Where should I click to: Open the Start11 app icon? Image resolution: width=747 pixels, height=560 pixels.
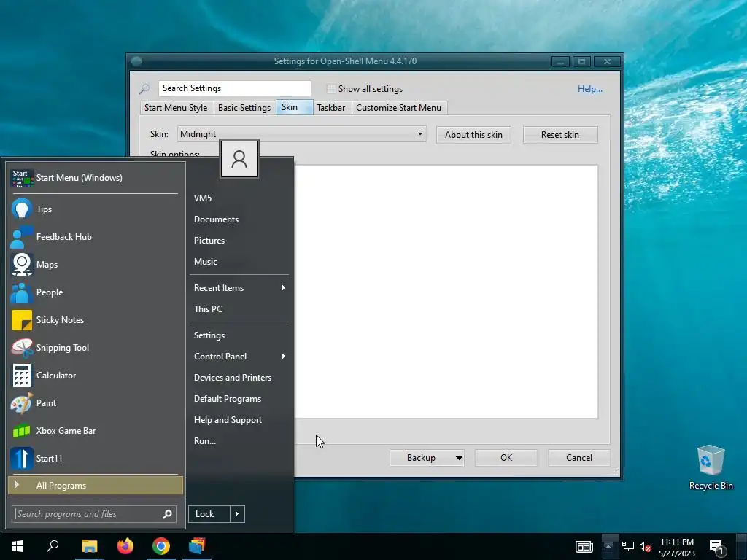(21, 458)
